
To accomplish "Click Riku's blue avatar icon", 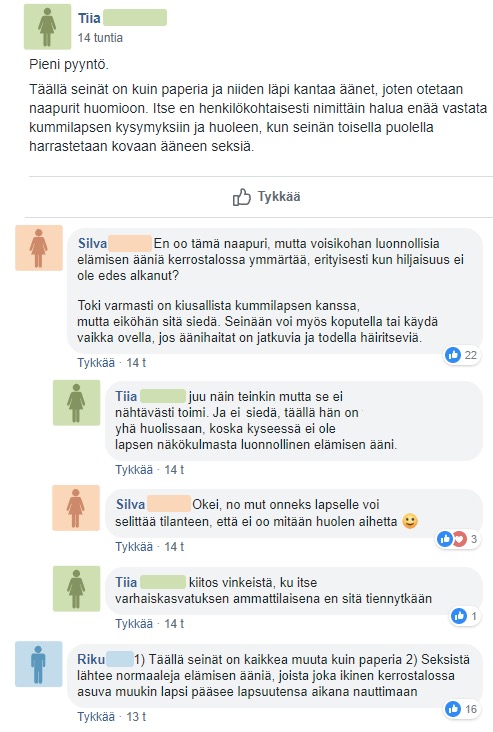I will coord(38,664).
